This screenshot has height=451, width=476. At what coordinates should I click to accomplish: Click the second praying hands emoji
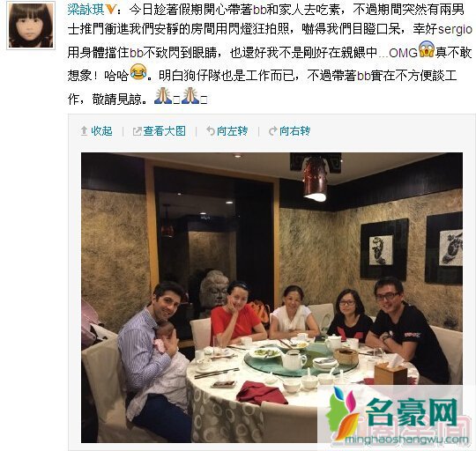click(x=190, y=95)
